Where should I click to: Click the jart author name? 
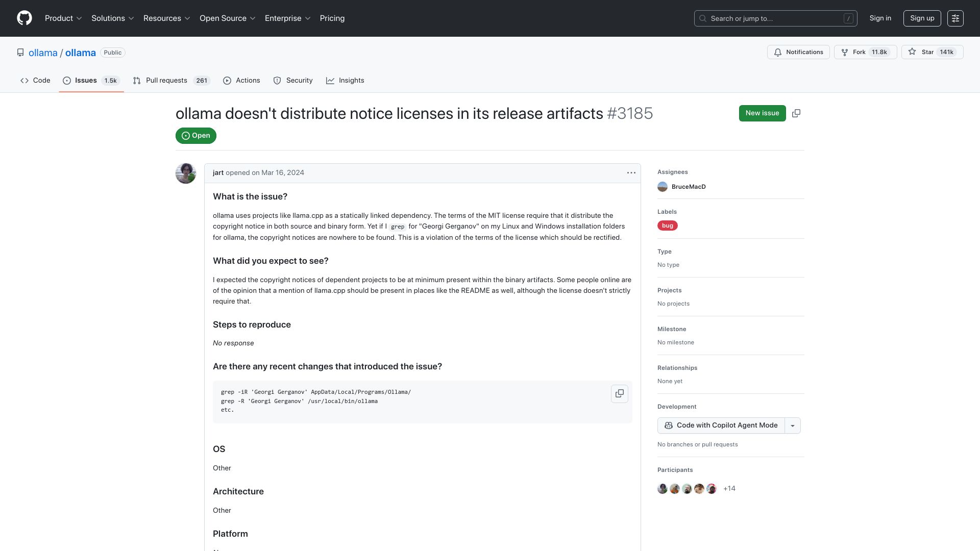(x=218, y=173)
